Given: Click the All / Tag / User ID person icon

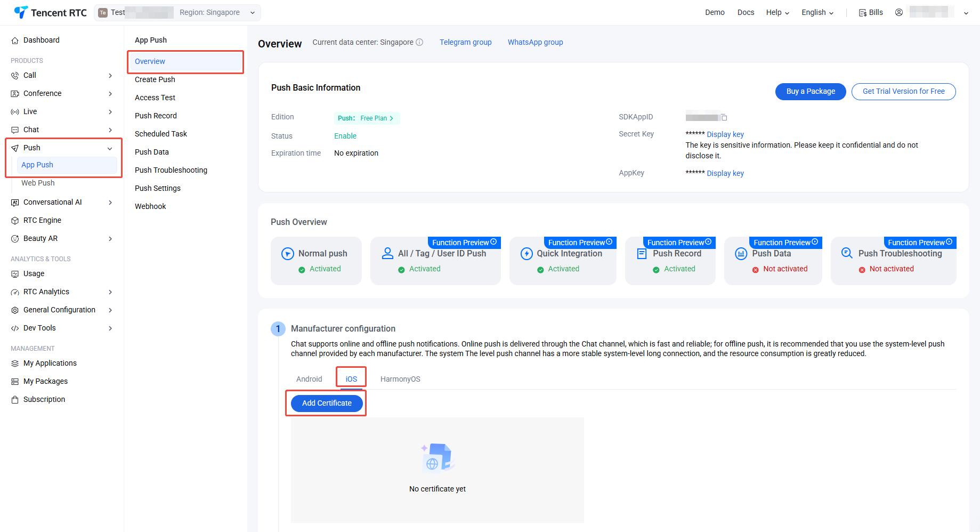Looking at the screenshot, I should tap(387, 253).
